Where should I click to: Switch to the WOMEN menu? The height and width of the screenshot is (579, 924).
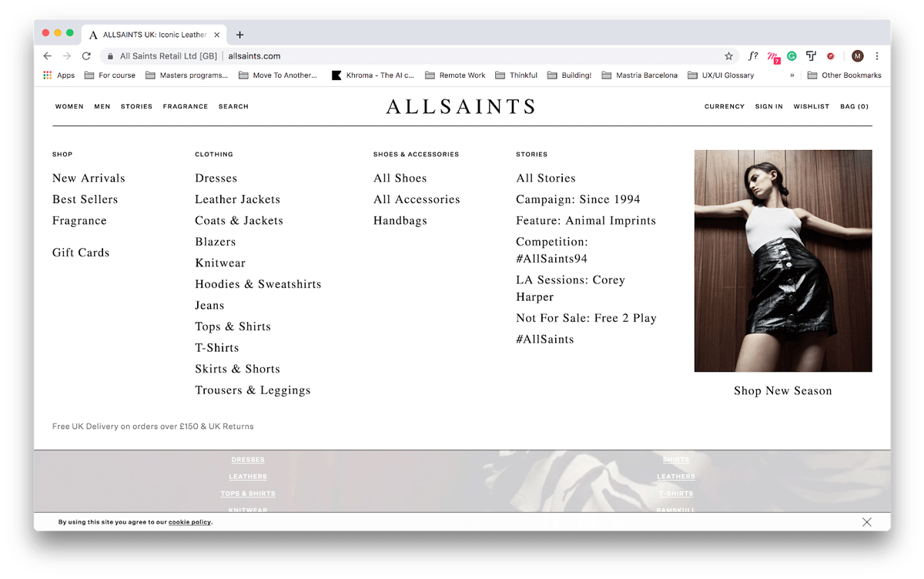pyautogui.click(x=69, y=106)
